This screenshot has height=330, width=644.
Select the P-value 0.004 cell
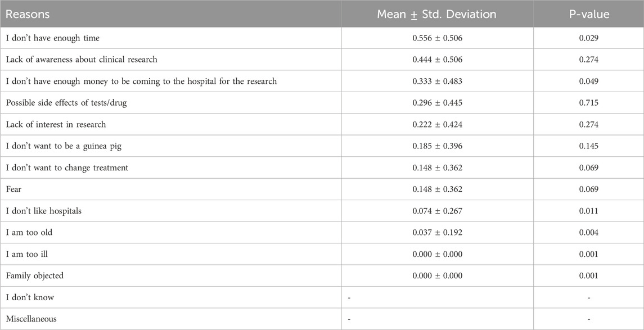coord(588,233)
